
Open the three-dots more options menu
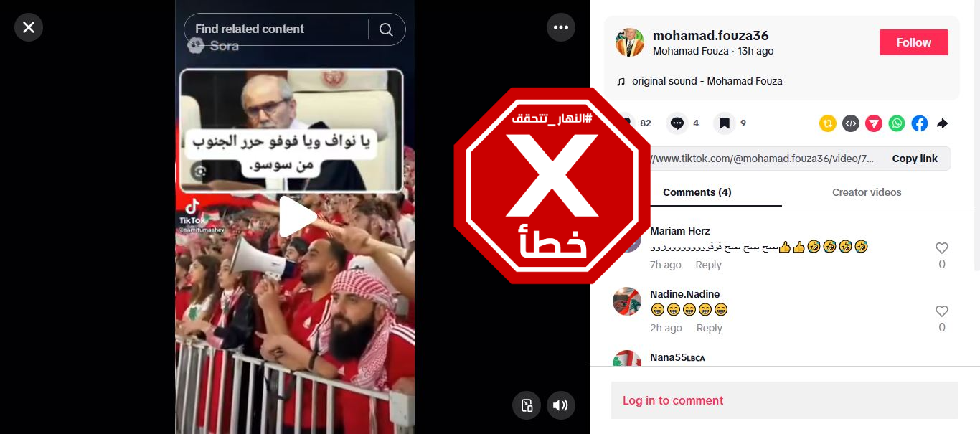(x=561, y=27)
